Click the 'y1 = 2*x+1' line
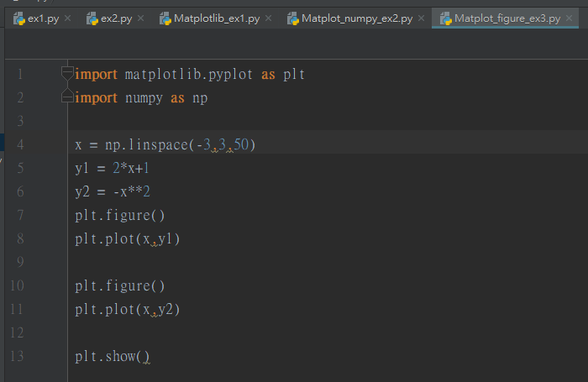 point(112,168)
